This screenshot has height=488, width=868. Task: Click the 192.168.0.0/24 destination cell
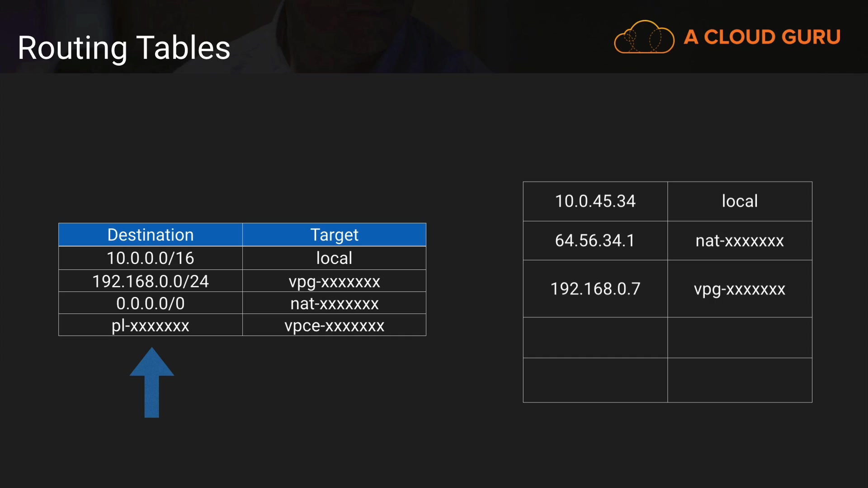[x=151, y=281]
